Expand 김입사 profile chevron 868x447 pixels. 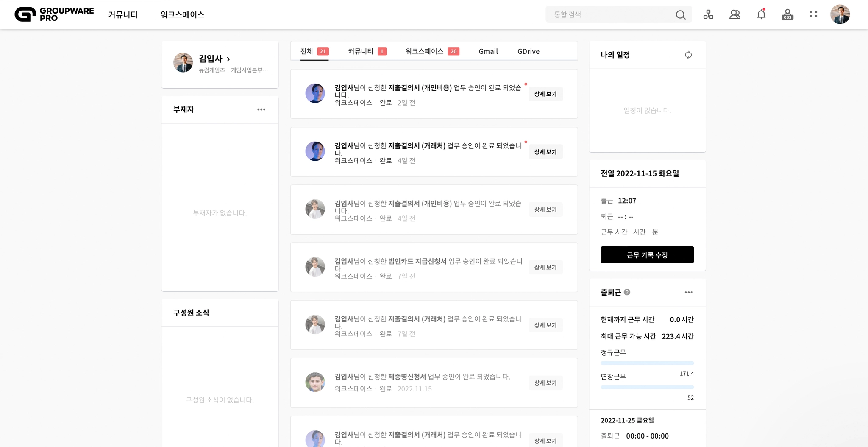[x=228, y=59]
